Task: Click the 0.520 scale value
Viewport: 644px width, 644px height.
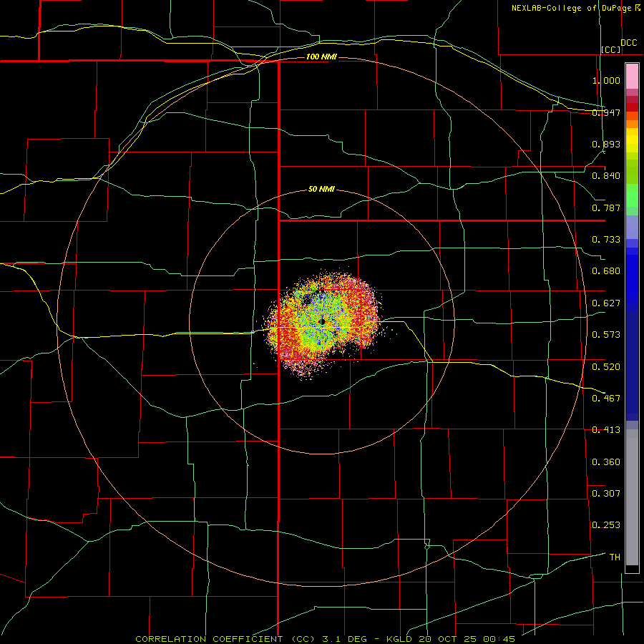Action: click(606, 367)
